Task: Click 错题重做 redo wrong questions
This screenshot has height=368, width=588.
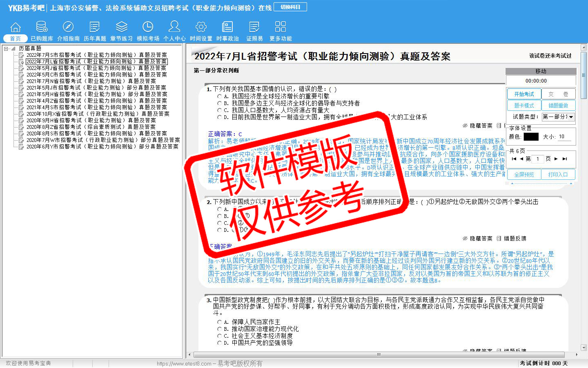Action: click(x=558, y=105)
